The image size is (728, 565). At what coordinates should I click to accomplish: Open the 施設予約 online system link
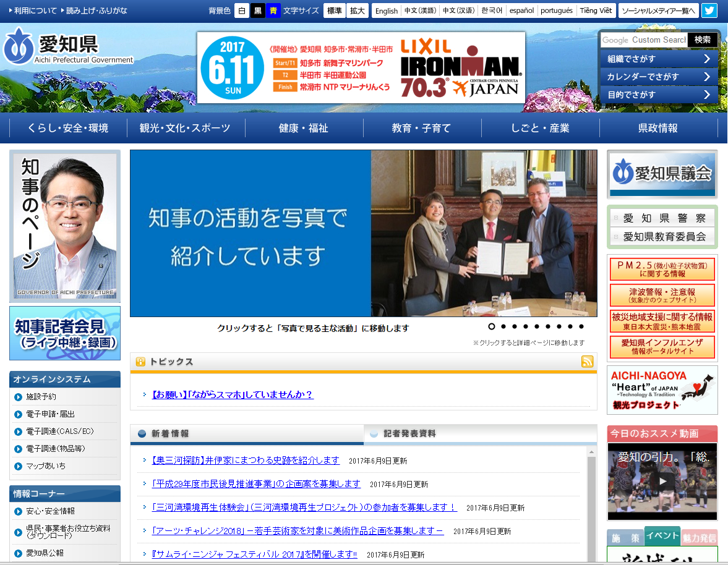click(x=41, y=397)
